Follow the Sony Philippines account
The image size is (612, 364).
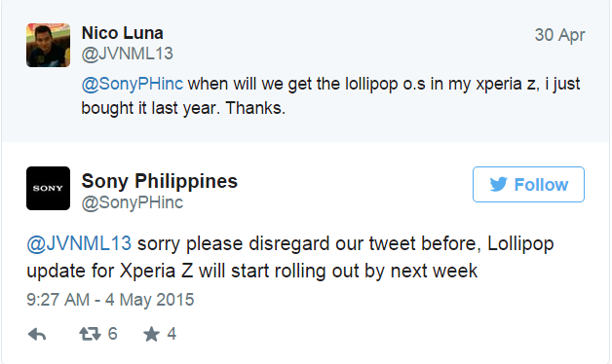528,184
